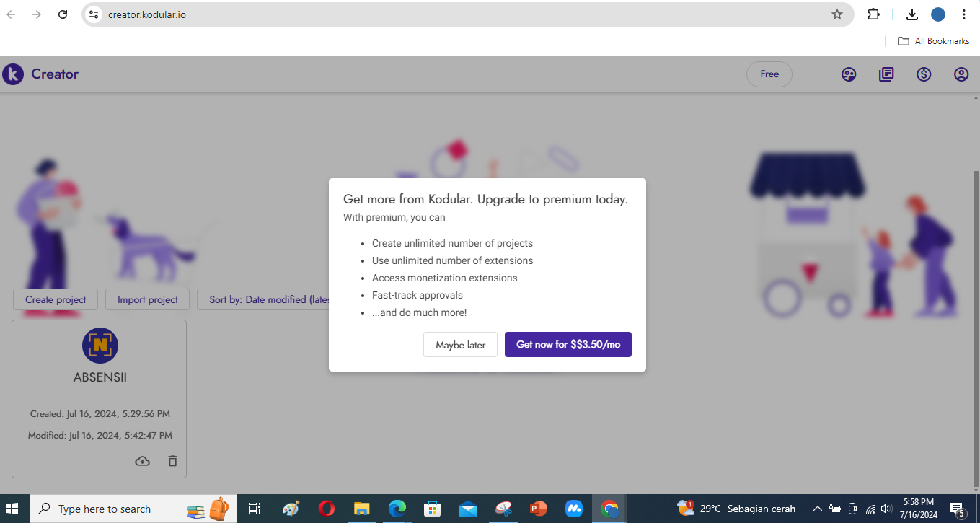Screen dimensions: 980x523
Task: Launch Opera from the taskbar
Action: (326, 509)
